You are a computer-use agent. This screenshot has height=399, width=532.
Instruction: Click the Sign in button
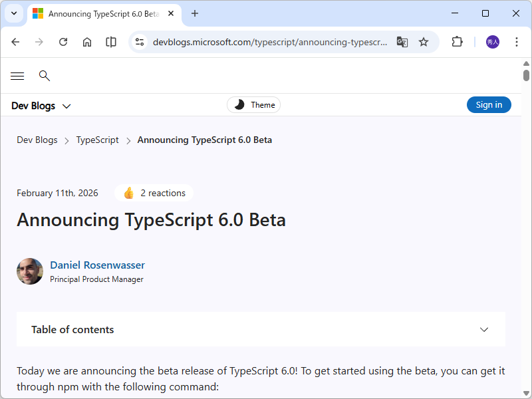pyautogui.click(x=489, y=105)
